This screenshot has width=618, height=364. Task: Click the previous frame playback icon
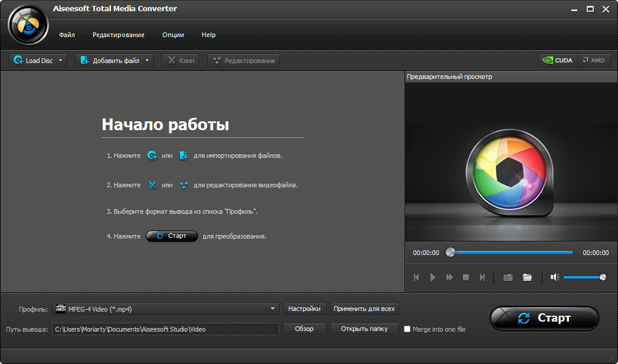pyautogui.click(x=416, y=277)
